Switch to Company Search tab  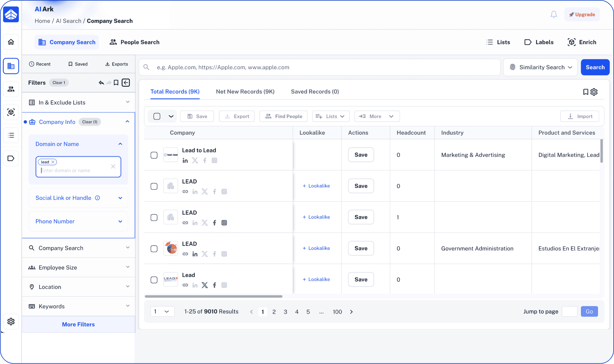tap(67, 42)
